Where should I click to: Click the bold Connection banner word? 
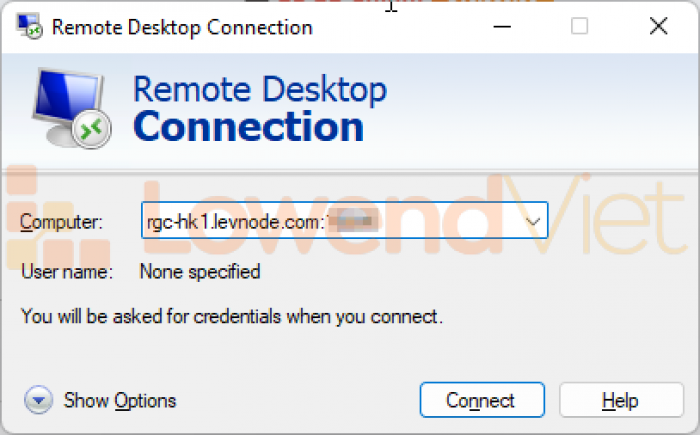[x=249, y=127]
